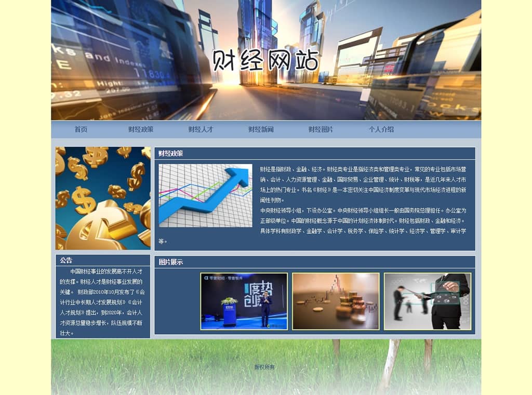Screen dimensions: 532x395
Task: Go to the 财经人才 nav page
Action: 201,129
